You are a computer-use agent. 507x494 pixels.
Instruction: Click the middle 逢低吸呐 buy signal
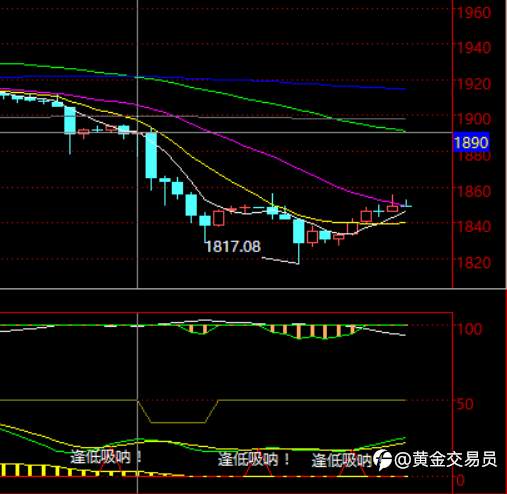tap(254, 459)
